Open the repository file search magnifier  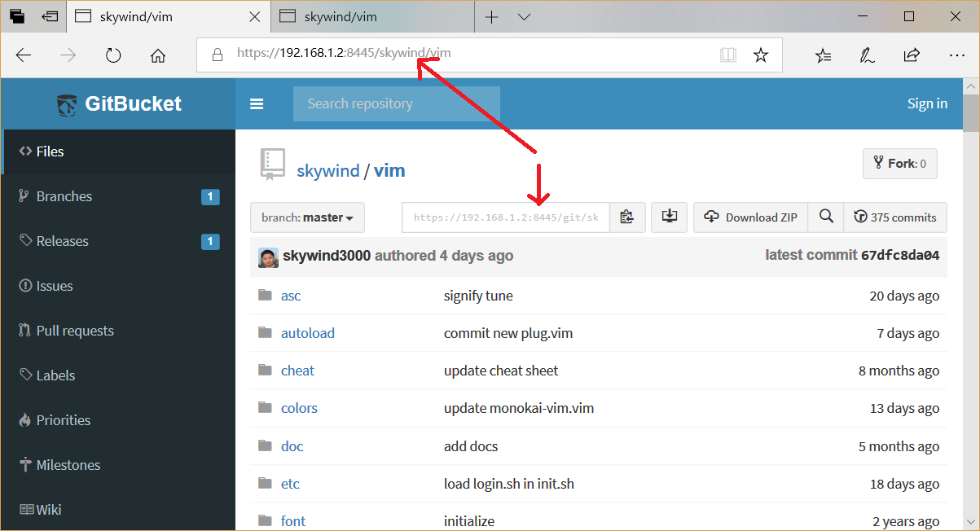pos(825,217)
